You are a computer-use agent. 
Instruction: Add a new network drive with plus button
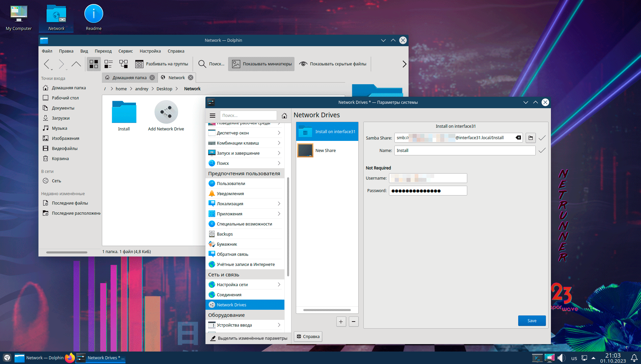point(341,322)
